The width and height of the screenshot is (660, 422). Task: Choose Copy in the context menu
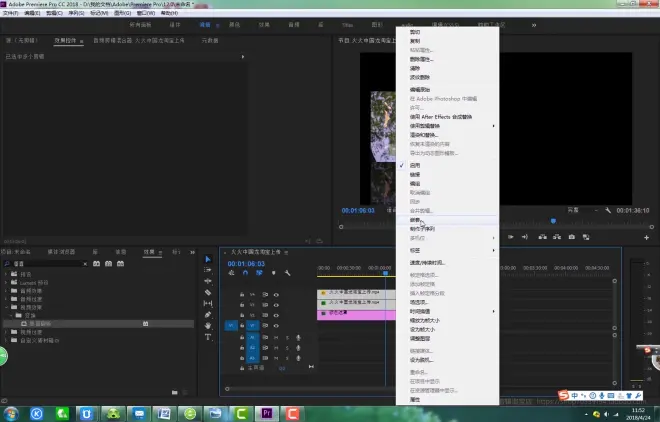[415, 41]
